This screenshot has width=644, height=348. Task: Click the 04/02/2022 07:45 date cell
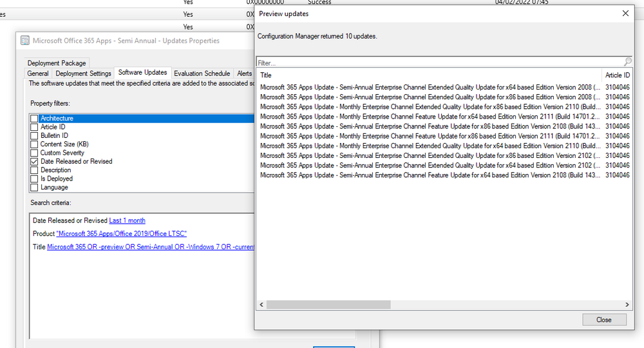[522, 2]
